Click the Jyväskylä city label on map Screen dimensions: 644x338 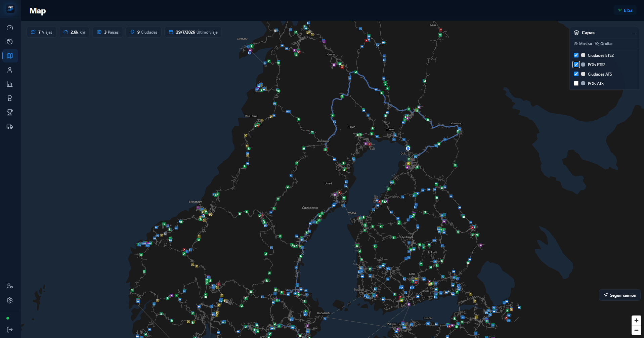407,237
